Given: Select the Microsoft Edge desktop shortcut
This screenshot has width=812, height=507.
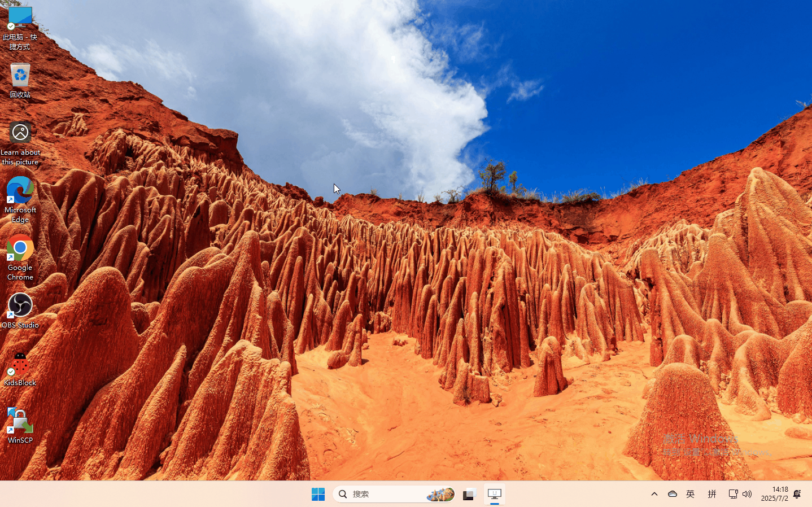Looking at the screenshot, I should point(20,200).
